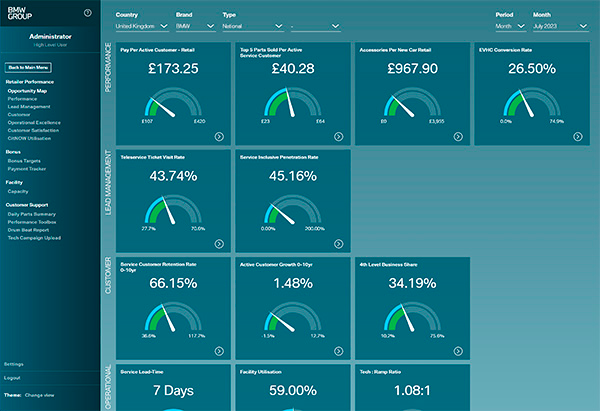Screen dimensions: 600x411
Task: Click the 66.15% value
Action: tap(173, 283)
